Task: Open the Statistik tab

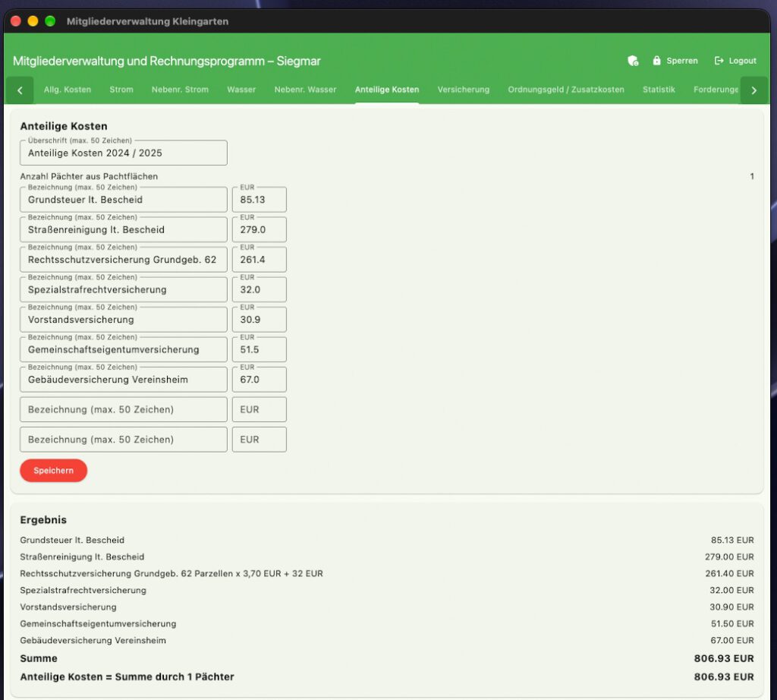Action: click(x=659, y=90)
